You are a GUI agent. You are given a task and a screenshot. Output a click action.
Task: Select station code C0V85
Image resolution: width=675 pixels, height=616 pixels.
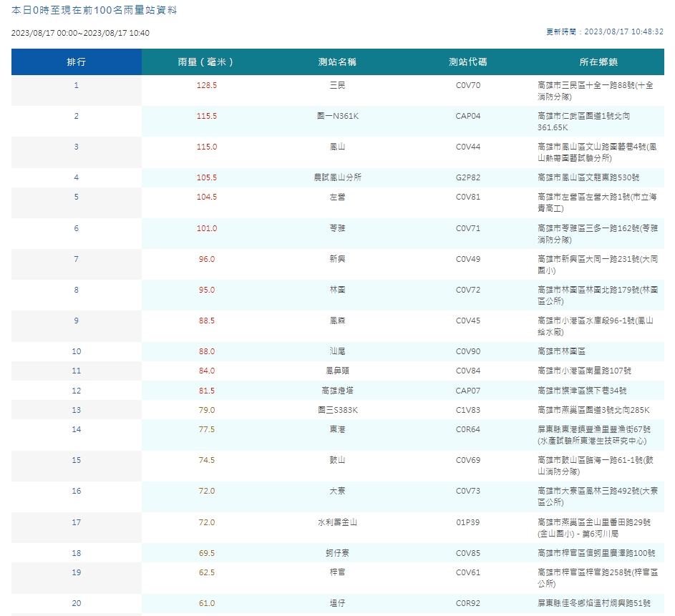coord(468,553)
